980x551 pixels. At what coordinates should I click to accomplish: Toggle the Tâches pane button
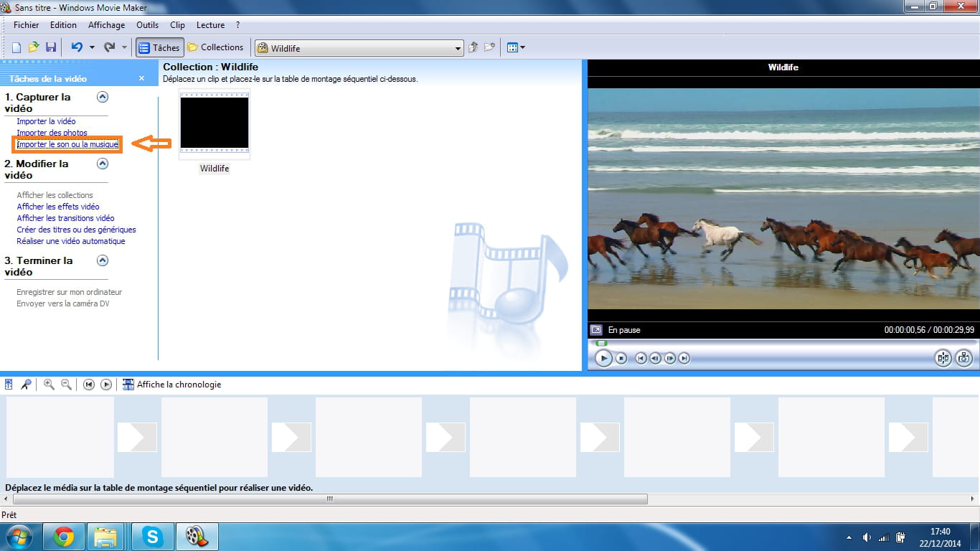click(159, 47)
